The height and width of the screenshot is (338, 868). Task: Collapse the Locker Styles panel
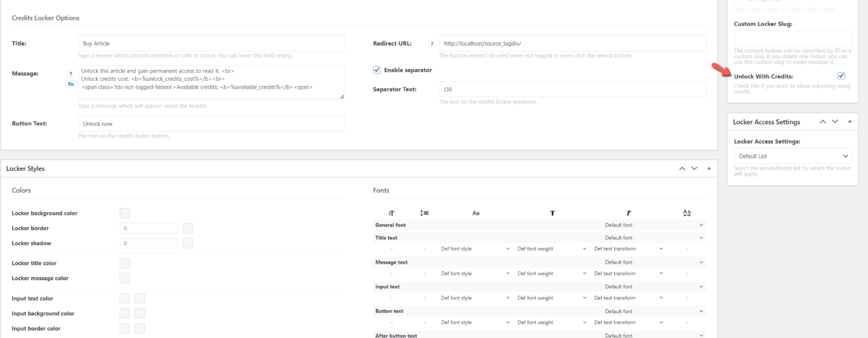pyautogui.click(x=709, y=168)
